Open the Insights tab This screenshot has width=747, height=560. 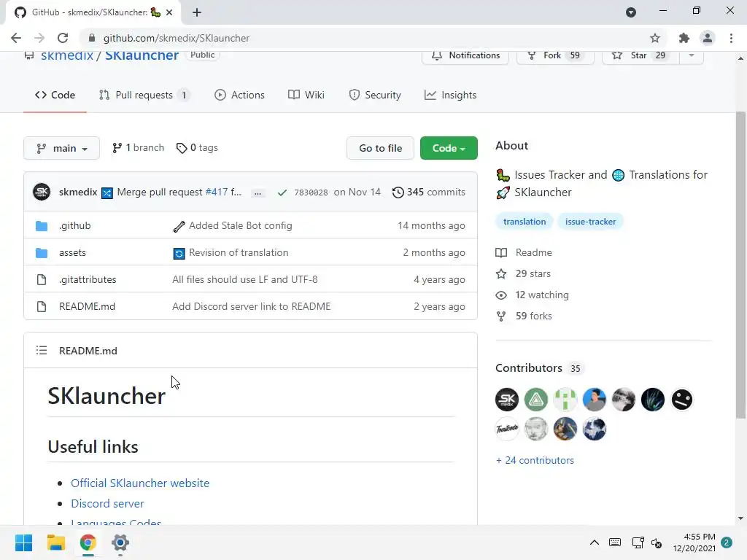click(x=451, y=95)
